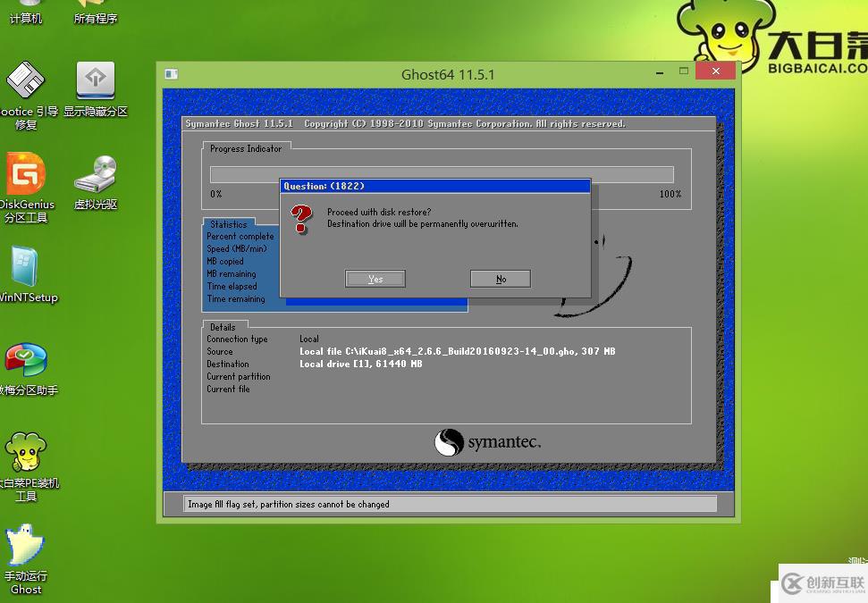The width and height of the screenshot is (868, 603).
Task: Click the 'Details' group heading
Action: [x=223, y=327]
